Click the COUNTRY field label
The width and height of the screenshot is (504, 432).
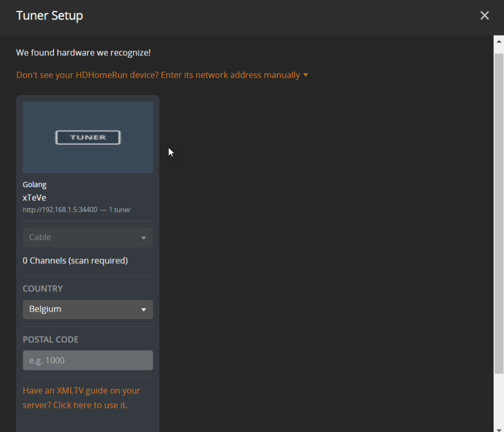point(43,289)
